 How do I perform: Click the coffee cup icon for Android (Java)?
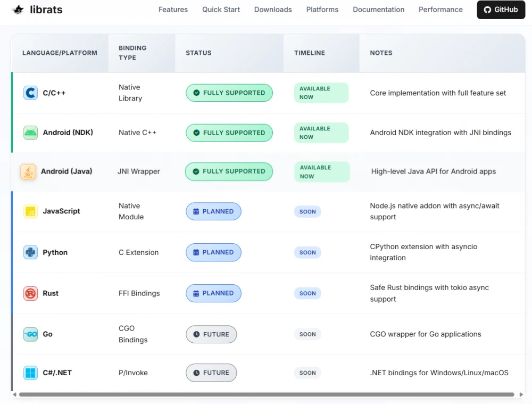point(28,171)
